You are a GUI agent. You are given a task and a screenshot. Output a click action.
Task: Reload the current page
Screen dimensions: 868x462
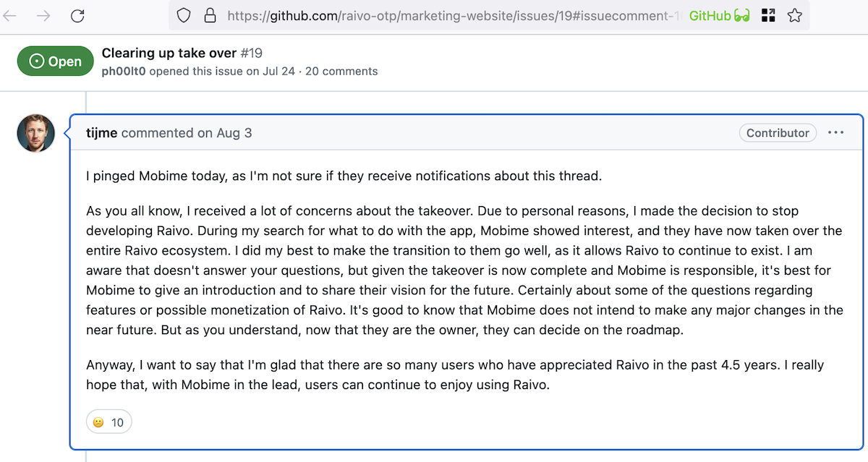pyautogui.click(x=77, y=14)
